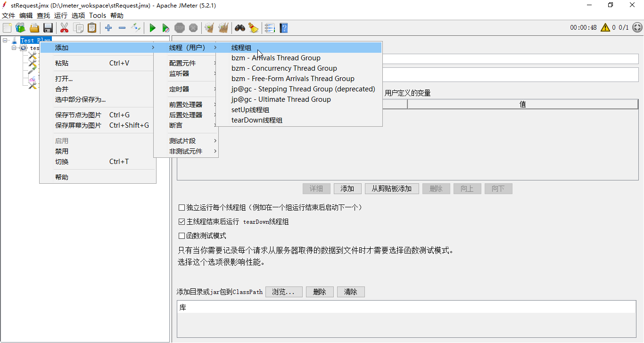The height and width of the screenshot is (343, 644).
Task: Open the Function Helper list icon
Action: coord(270,28)
